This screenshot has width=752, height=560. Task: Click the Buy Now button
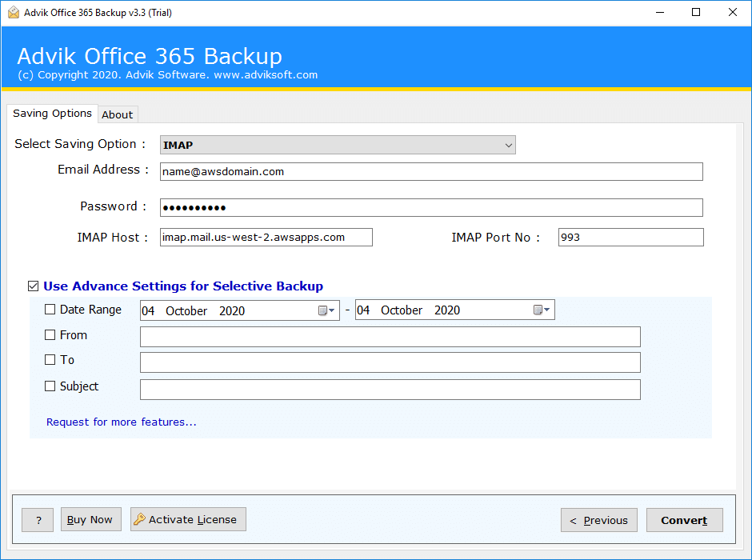pyautogui.click(x=90, y=520)
